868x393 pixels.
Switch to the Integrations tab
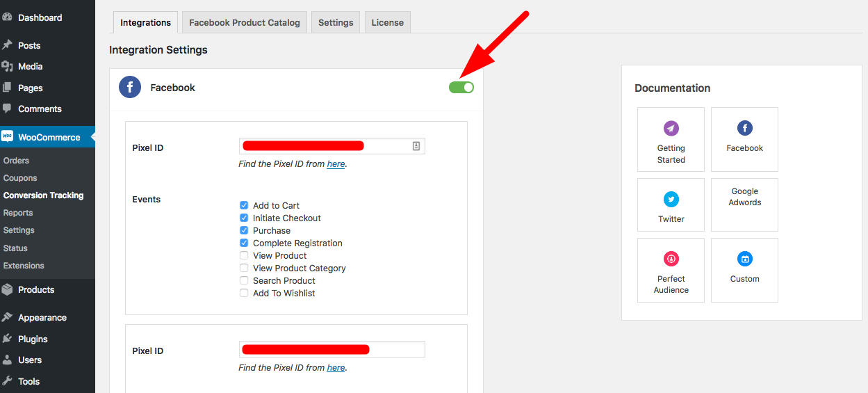pos(145,22)
